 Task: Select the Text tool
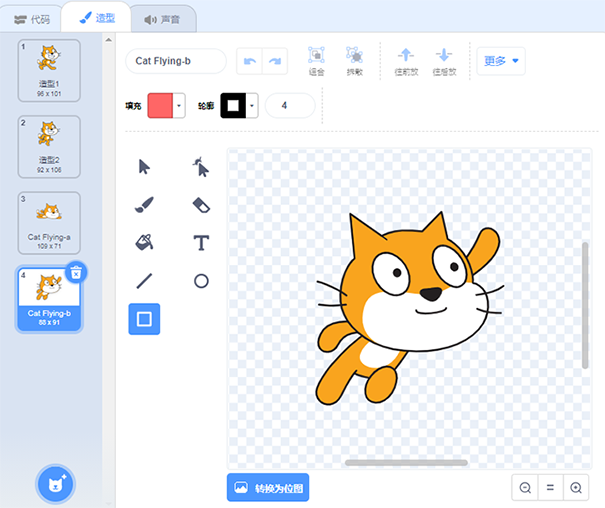click(201, 243)
